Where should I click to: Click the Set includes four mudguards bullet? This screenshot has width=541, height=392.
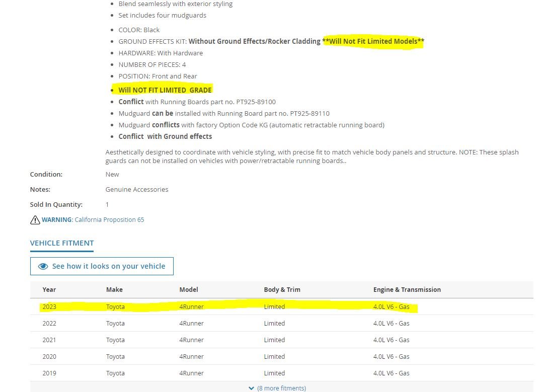162,16
